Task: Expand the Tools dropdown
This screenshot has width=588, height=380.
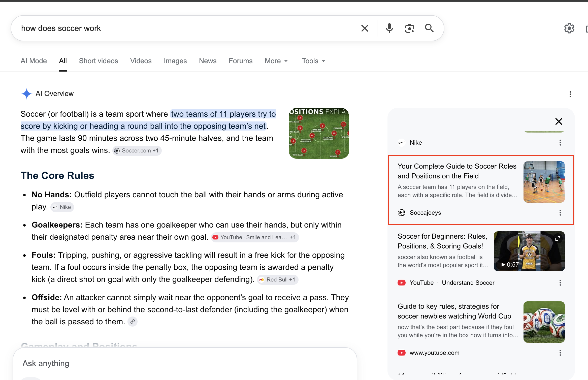Action: [x=314, y=61]
